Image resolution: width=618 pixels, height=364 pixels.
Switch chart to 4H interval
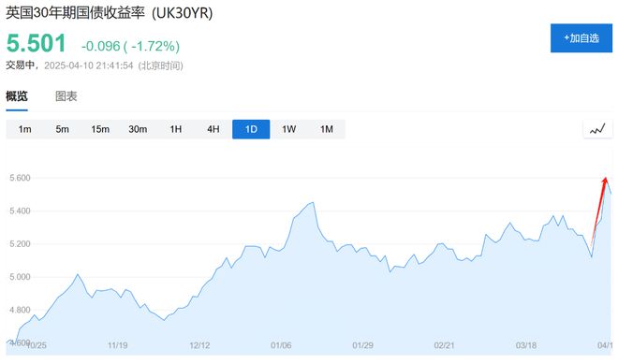[213, 129]
